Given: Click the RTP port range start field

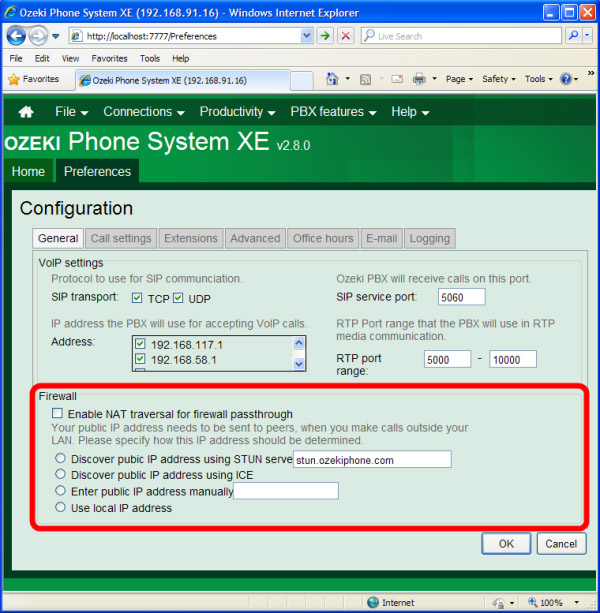Looking at the screenshot, I should [448, 359].
